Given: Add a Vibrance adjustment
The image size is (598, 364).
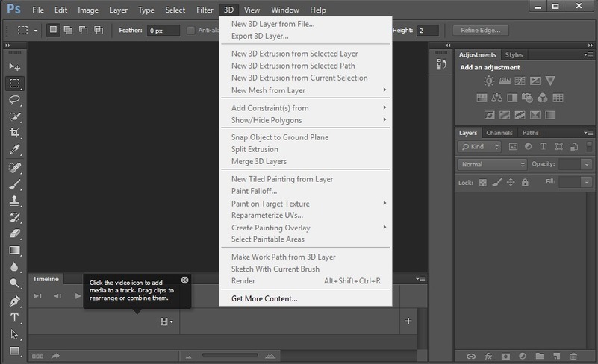Looking at the screenshot, I should click(x=550, y=81).
